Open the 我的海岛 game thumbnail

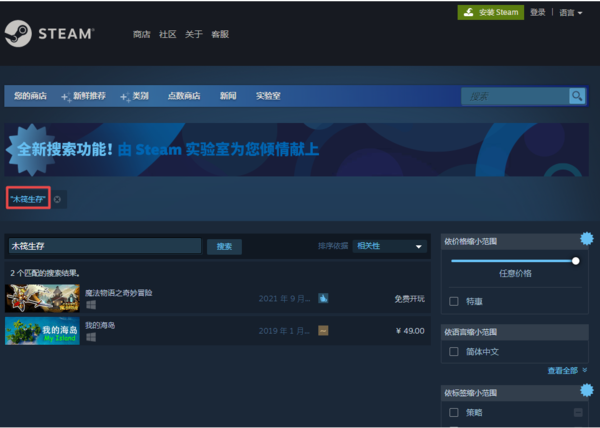(42, 331)
